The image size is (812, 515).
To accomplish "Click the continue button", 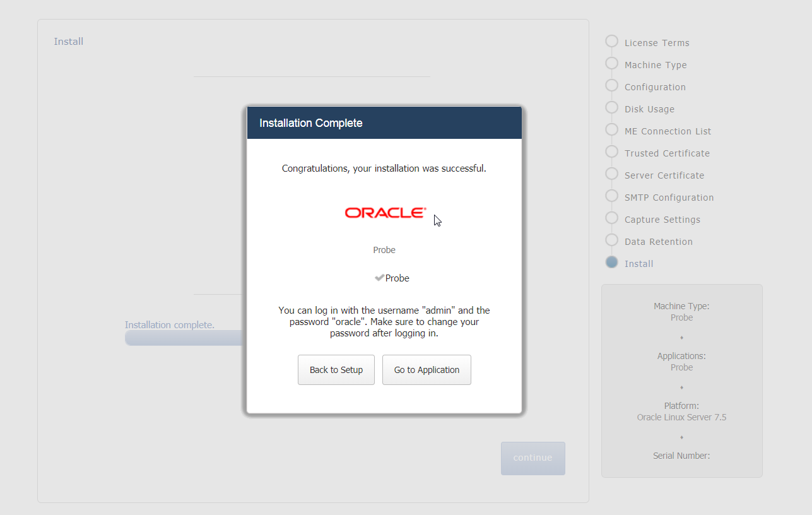I will [x=533, y=458].
